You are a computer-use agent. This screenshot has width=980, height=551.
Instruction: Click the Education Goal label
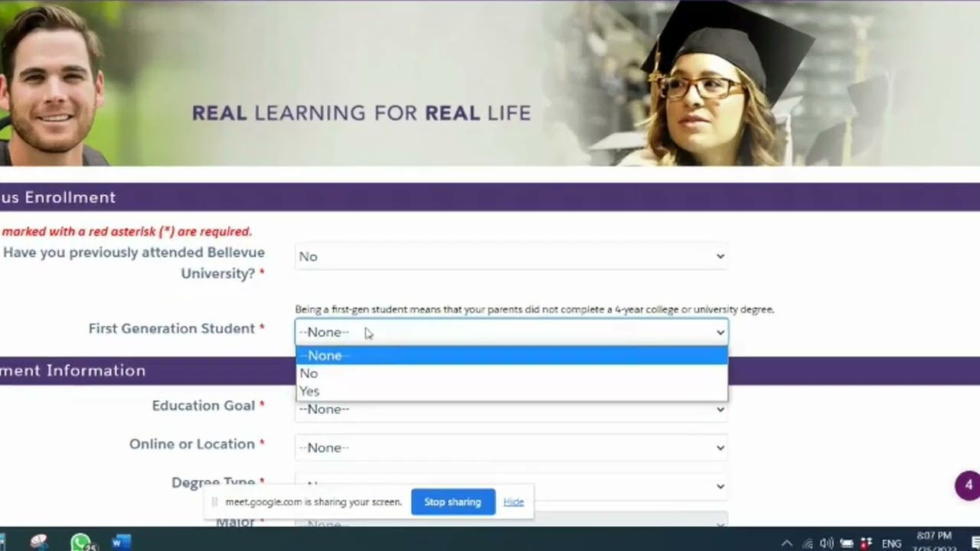pyautogui.click(x=204, y=406)
